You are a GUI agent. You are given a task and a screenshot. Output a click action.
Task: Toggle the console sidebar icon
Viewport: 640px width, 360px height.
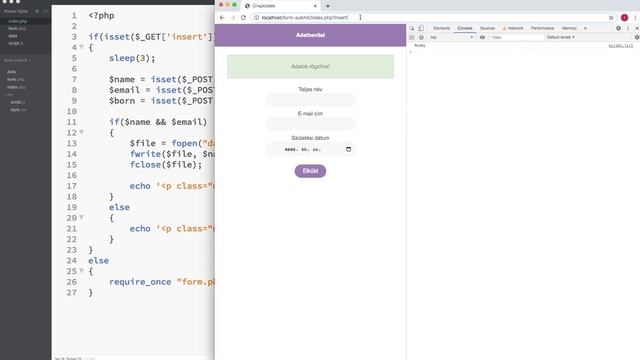coord(412,37)
